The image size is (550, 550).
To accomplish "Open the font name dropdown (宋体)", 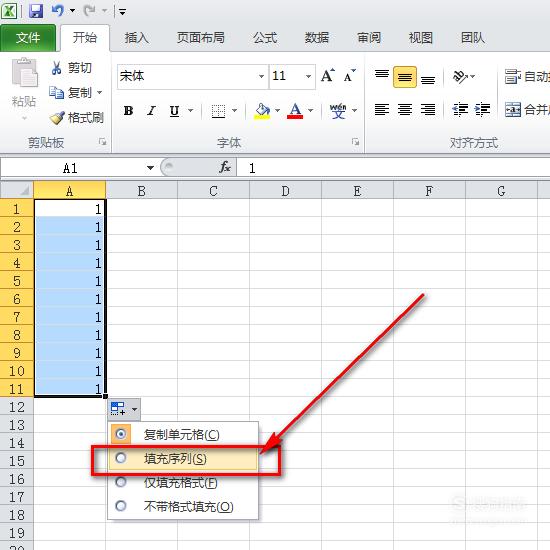I will (x=261, y=76).
